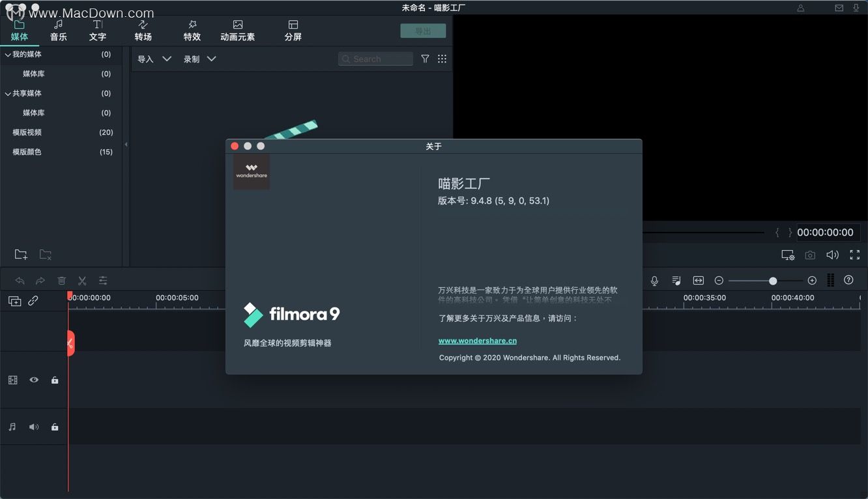The height and width of the screenshot is (499, 868).
Task: Toggle the grid view icon
Action: pos(442,59)
